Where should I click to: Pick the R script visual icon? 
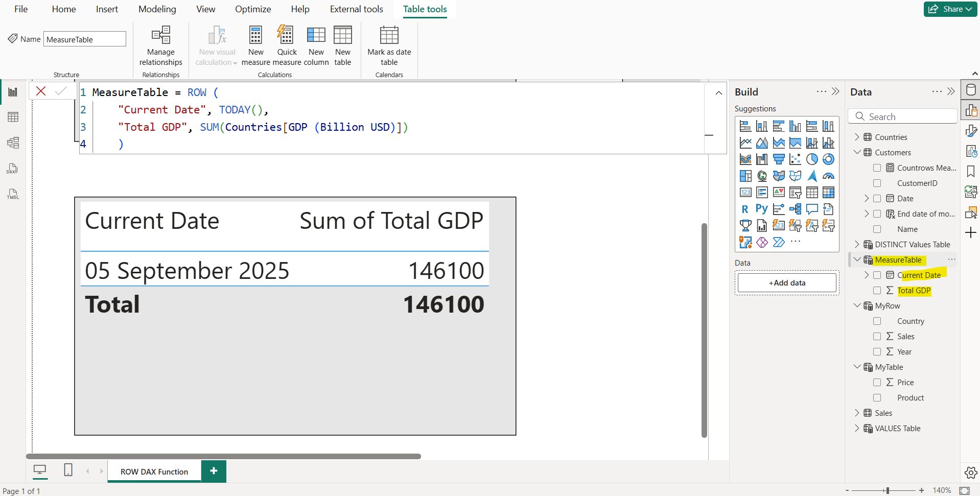click(744, 208)
